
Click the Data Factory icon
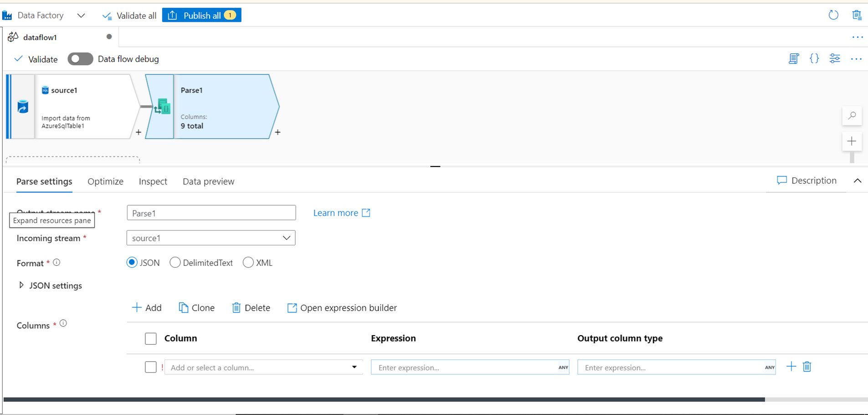tap(7, 16)
